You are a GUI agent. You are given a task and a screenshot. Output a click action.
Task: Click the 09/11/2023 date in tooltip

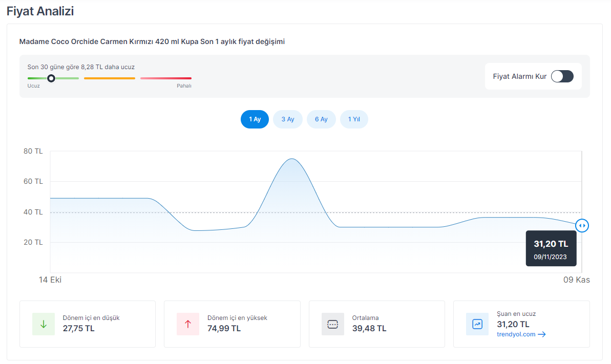click(x=550, y=257)
